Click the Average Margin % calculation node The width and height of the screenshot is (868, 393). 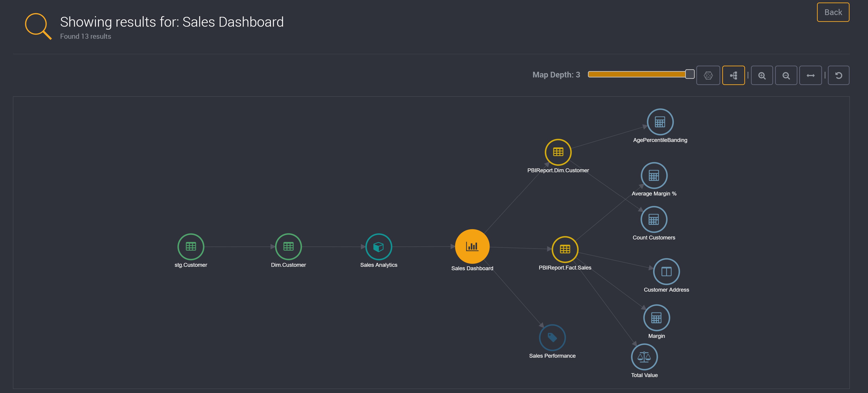tap(654, 176)
